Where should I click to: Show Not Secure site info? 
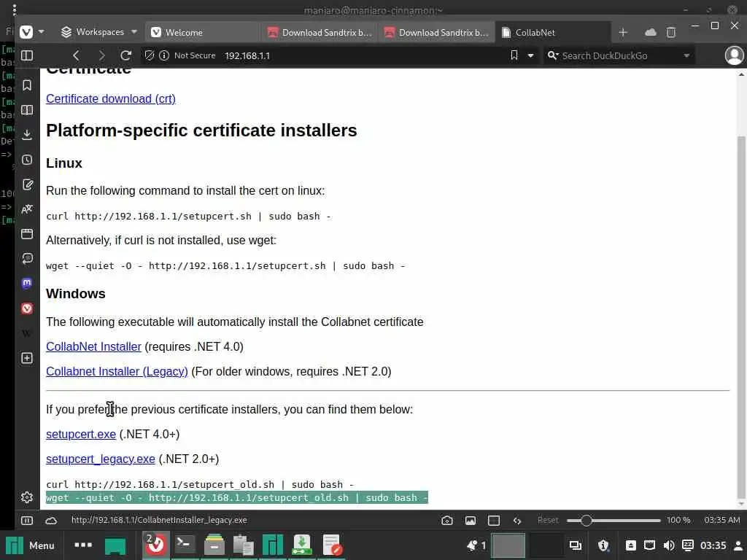coord(187,55)
